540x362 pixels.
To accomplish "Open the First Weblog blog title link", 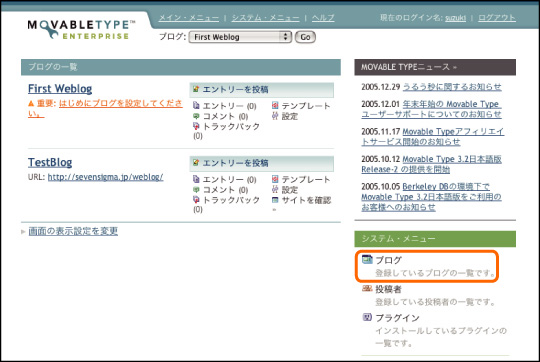I will 60,89.
